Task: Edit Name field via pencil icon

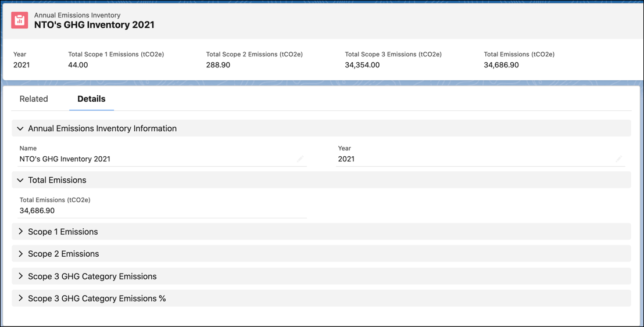Action: 300,159
